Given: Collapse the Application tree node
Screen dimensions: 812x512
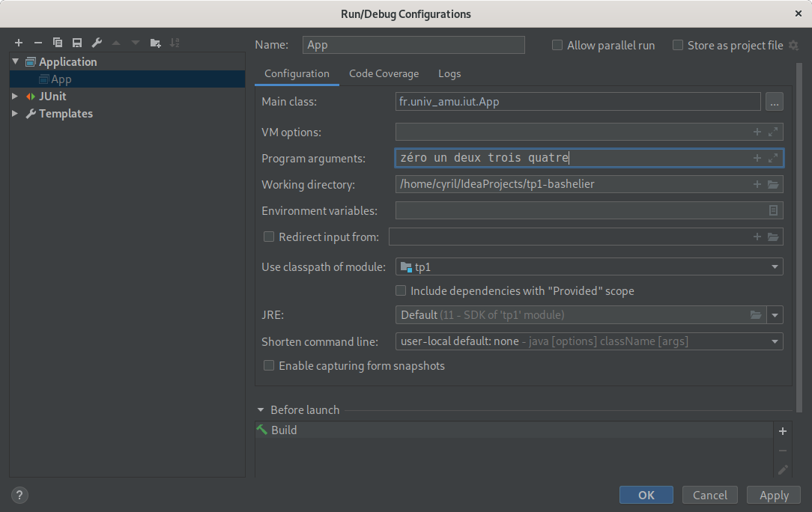Looking at the screenshot, I should [16, 61].
